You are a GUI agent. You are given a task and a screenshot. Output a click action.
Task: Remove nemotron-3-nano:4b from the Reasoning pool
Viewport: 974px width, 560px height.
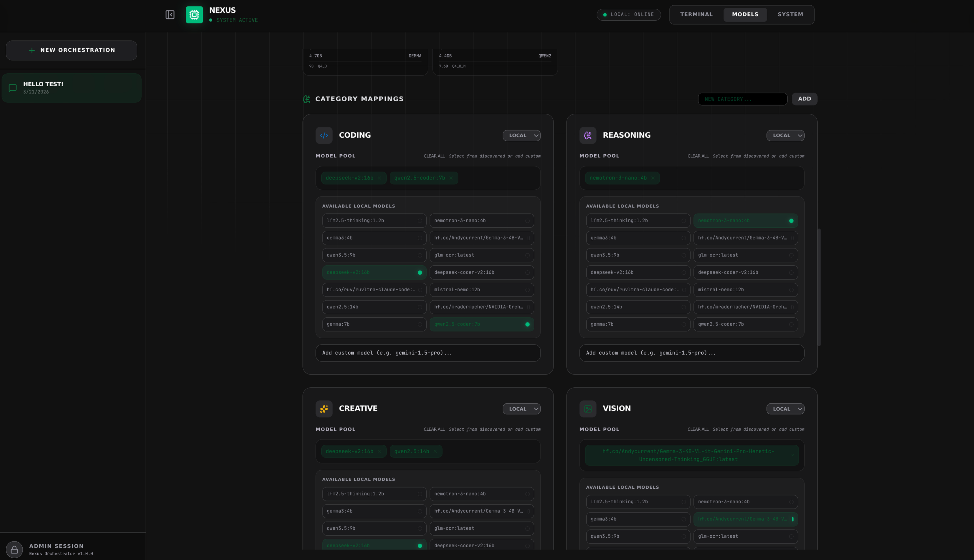click(653, 178)
